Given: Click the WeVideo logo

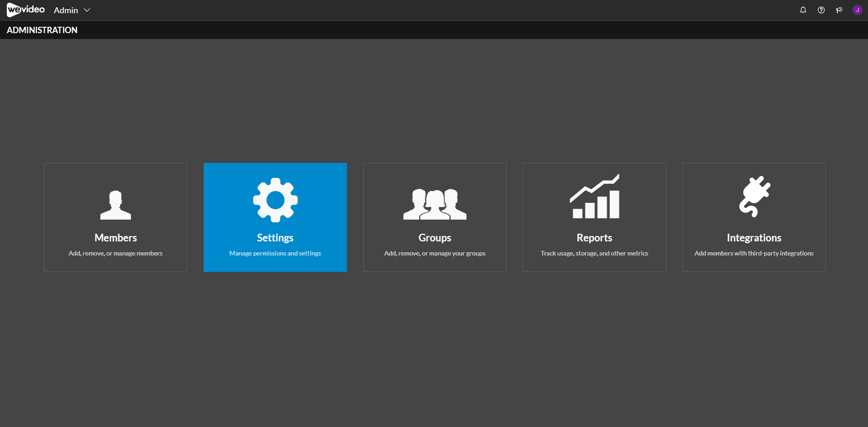Looking at the screenshot, I should (x=26, y=10).
